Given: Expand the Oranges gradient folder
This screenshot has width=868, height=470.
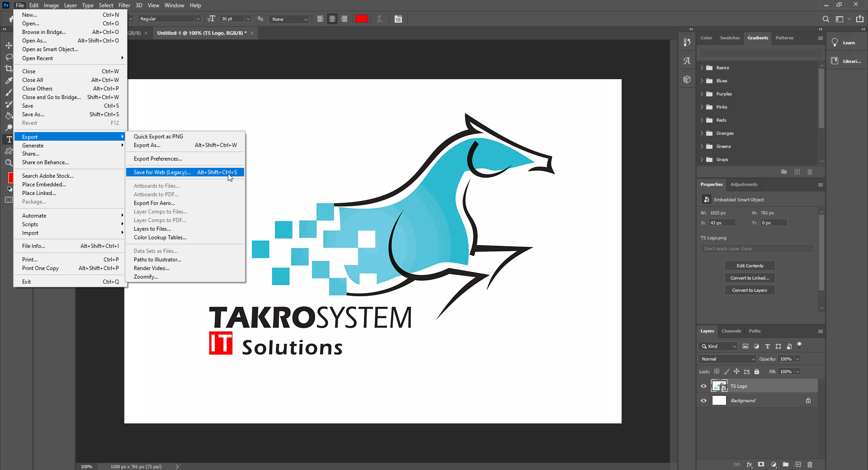Looking at the screenshot, I should click(702, 133).
